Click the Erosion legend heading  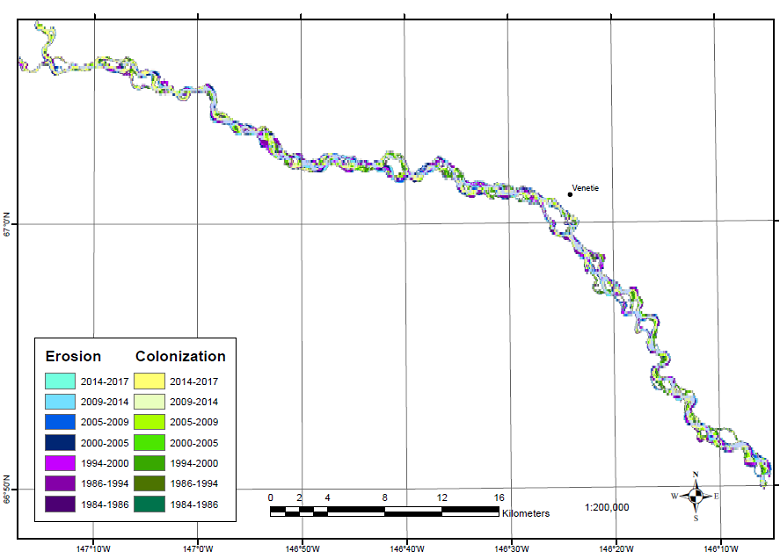tap(73, 356)
